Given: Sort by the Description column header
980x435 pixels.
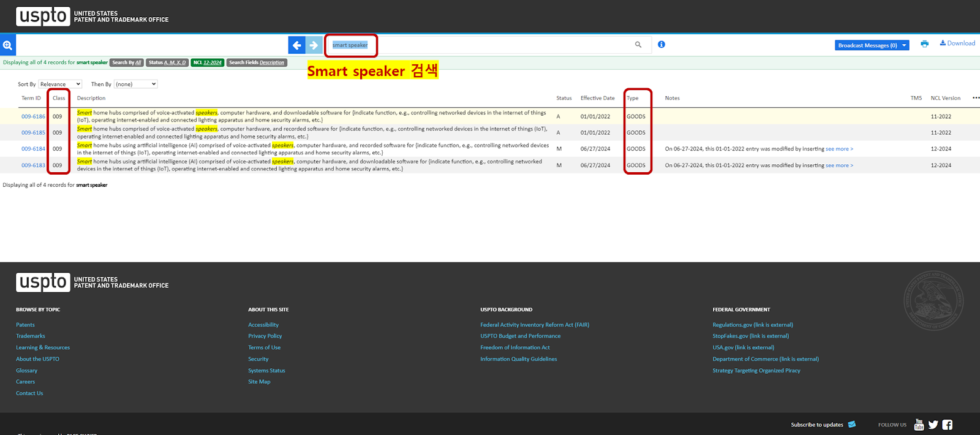Looking at the screenshot, I should pyautogui.click(x=91, y=98).
